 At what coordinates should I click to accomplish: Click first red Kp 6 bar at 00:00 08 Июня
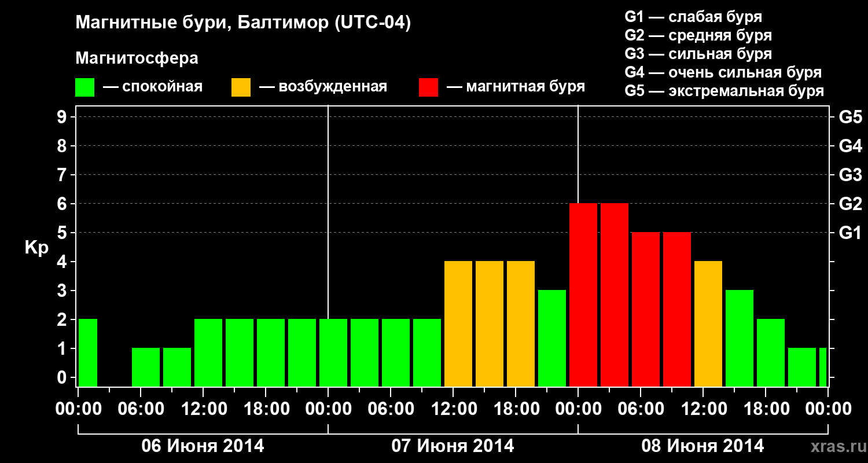[583, 295]
